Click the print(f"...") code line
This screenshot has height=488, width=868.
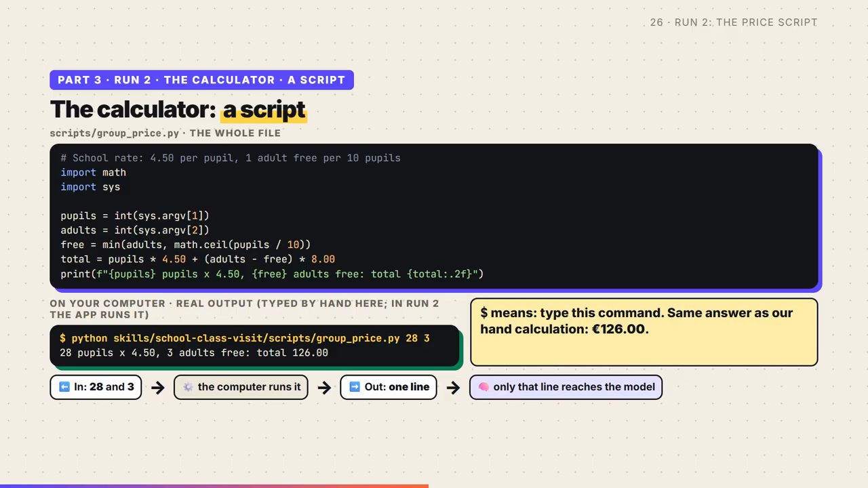point(272,274)
